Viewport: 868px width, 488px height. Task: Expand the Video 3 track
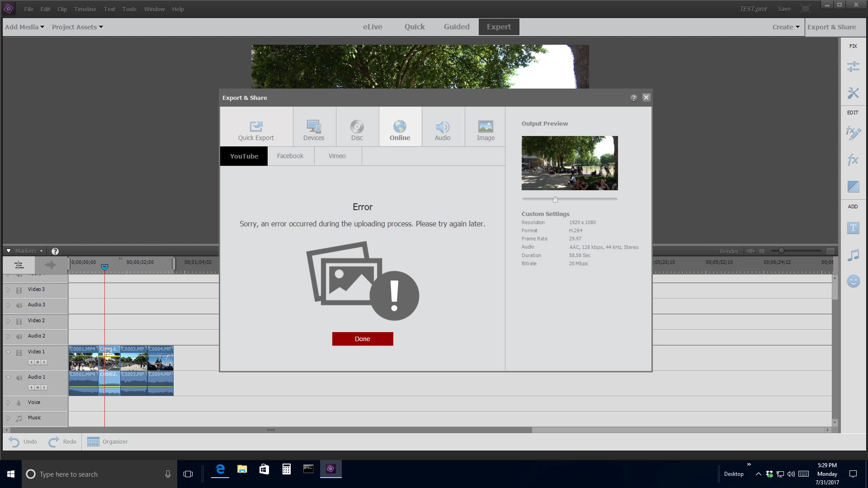8,290
